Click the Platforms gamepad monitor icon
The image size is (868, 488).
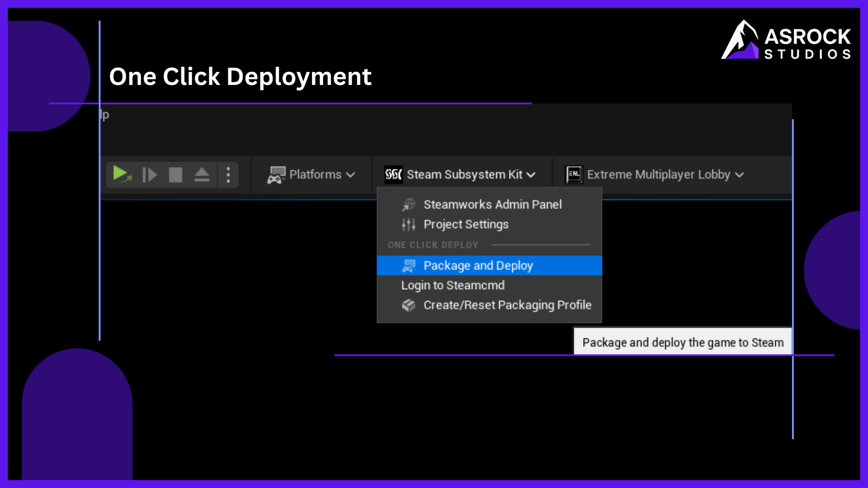(276, 175)
